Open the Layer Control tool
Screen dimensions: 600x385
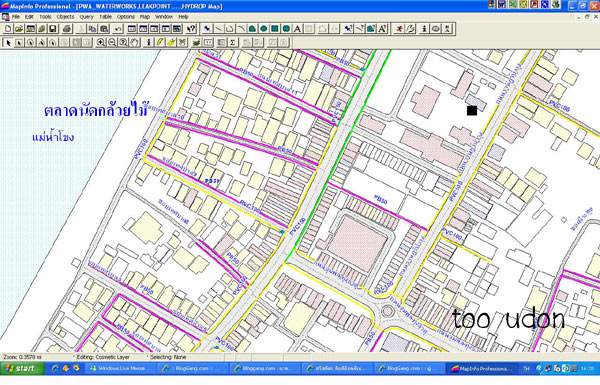click(196, 42)
